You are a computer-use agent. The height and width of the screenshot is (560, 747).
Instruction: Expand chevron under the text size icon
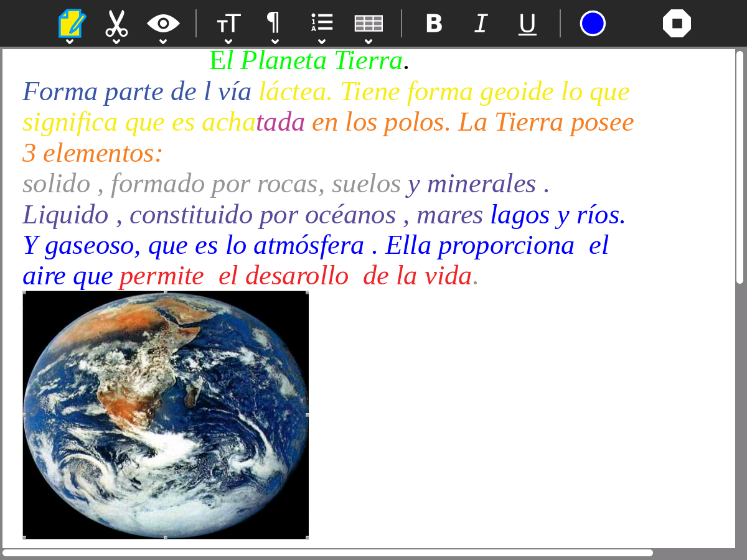coord(228,42)
